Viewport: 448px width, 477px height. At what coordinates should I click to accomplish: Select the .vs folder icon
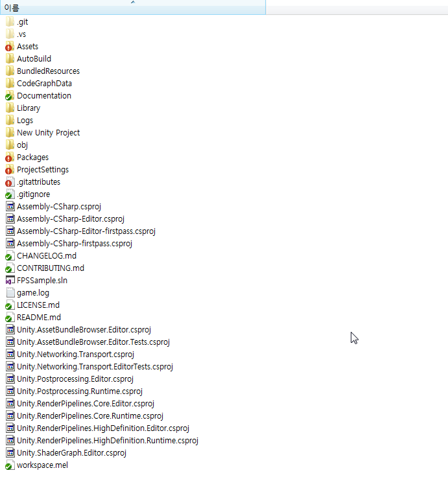[x=10, y=34]
